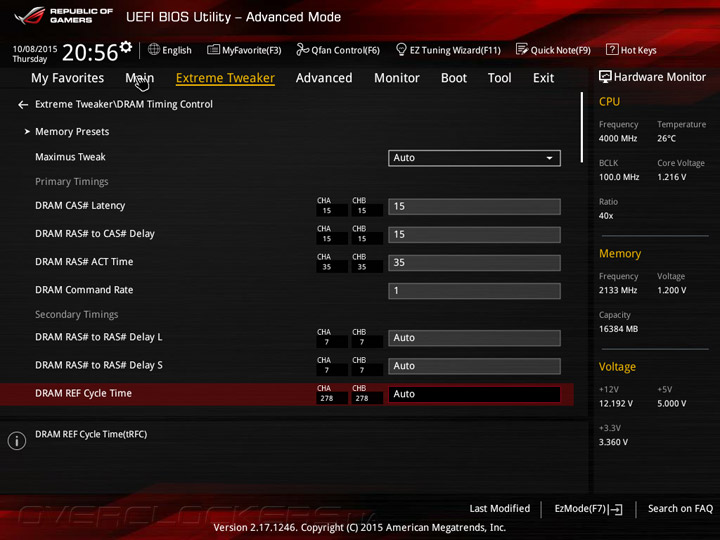Click the +3.3V reading 3.360 V
The width and height of the screenshot is (720, 540).
point(613,442)
